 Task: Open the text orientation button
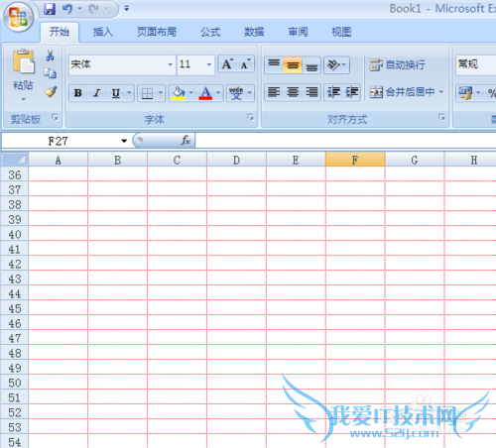point(336,65)
